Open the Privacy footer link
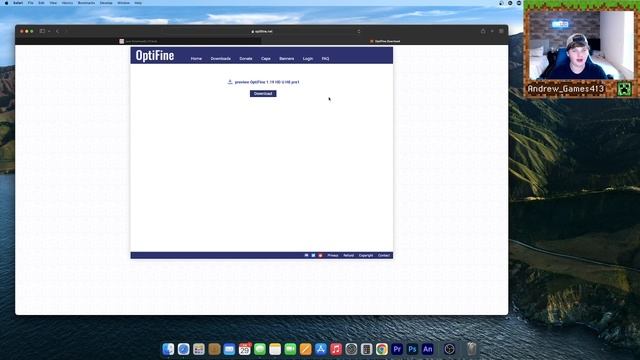Viewport: 640px width, 360px height. pos(333,256)
